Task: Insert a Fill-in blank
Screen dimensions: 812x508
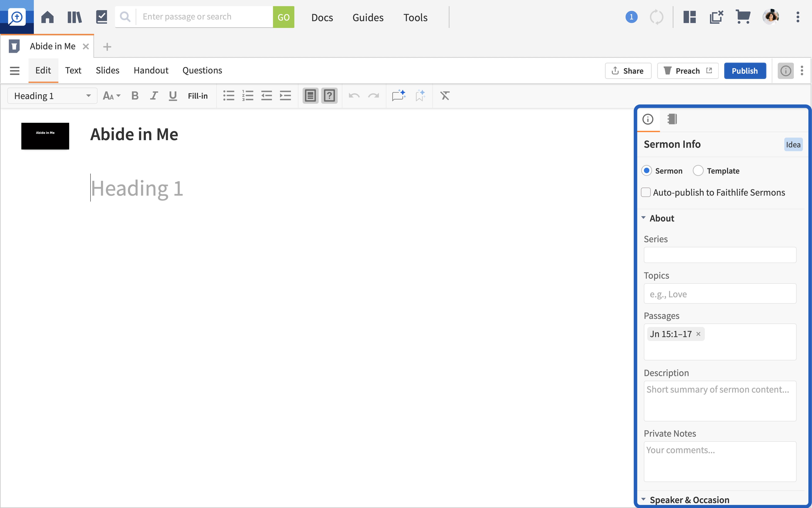Action: click(x=198, y=96)
